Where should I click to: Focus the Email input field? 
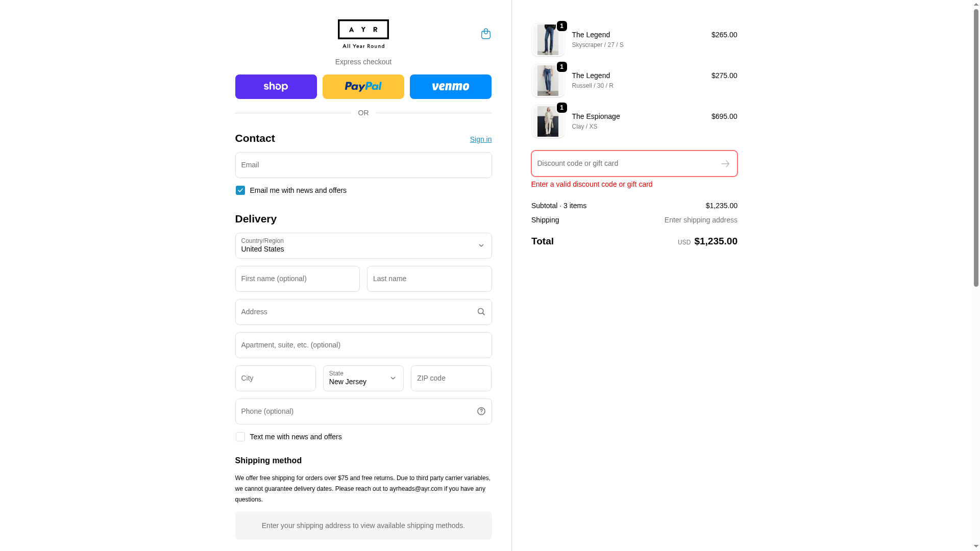(x=363, y=165)
